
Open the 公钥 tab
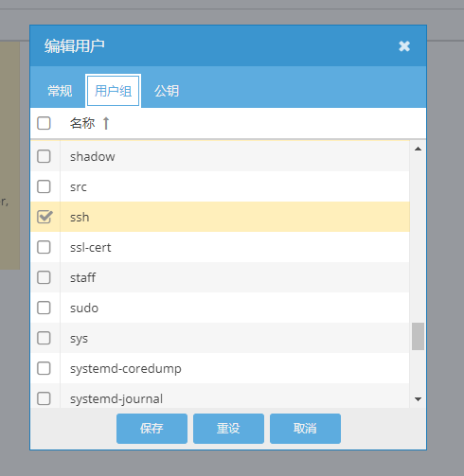tap(167, 91)
